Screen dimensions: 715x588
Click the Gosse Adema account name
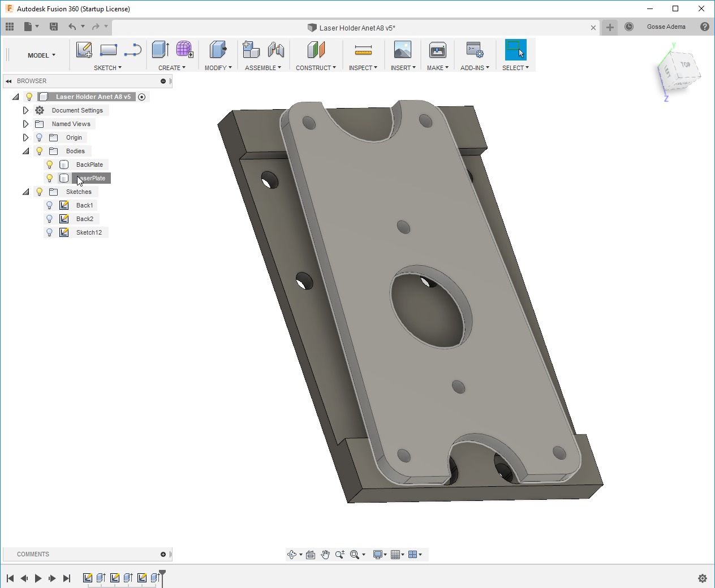pyautogui.click(x=666, y=27)
